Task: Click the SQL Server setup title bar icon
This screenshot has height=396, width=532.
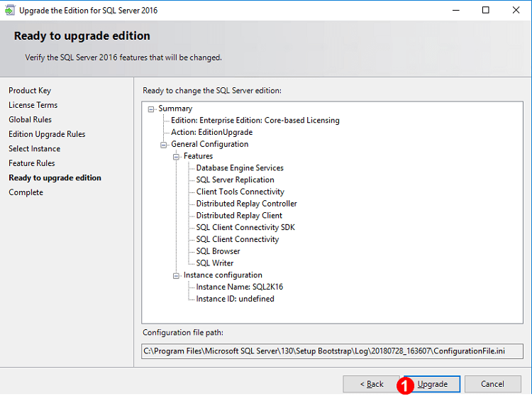Action: click(9, 10)
